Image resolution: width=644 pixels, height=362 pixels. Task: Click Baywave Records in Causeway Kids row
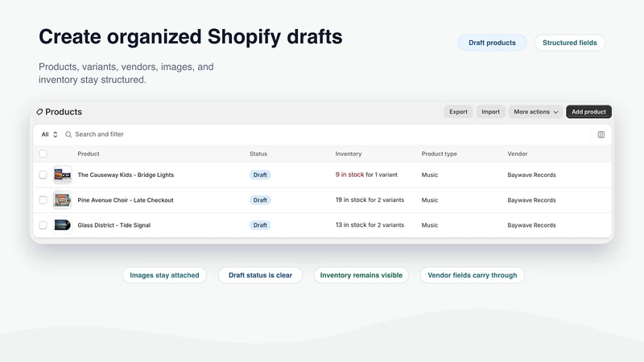click(531, 175)
